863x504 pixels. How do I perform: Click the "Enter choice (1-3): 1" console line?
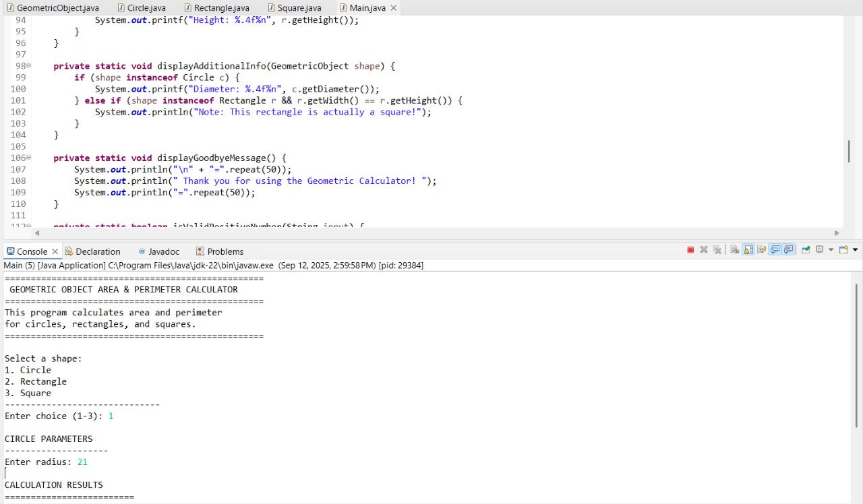pos(59,416)
